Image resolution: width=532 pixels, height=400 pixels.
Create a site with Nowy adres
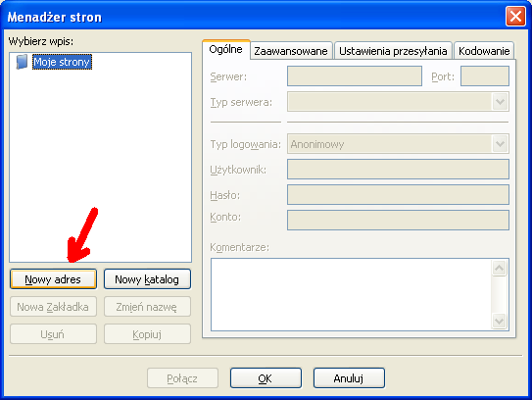pos(53,279)
